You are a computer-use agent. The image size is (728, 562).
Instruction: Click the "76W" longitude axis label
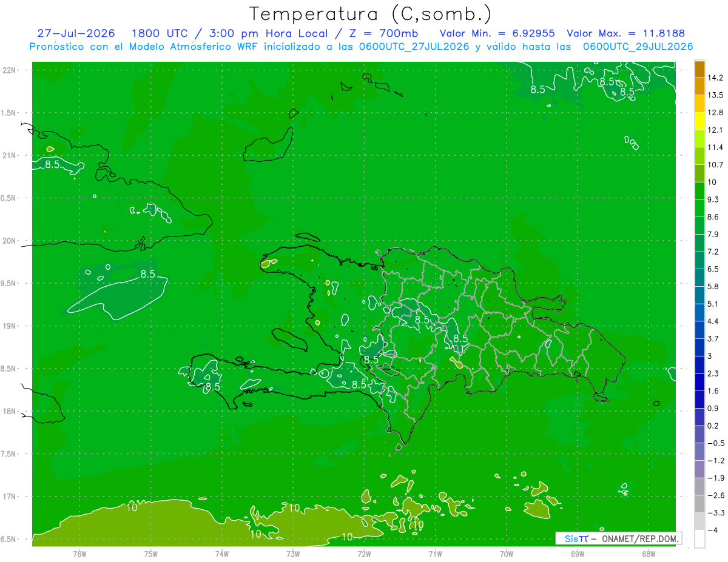pyautogui.click(x=79, y=554)
